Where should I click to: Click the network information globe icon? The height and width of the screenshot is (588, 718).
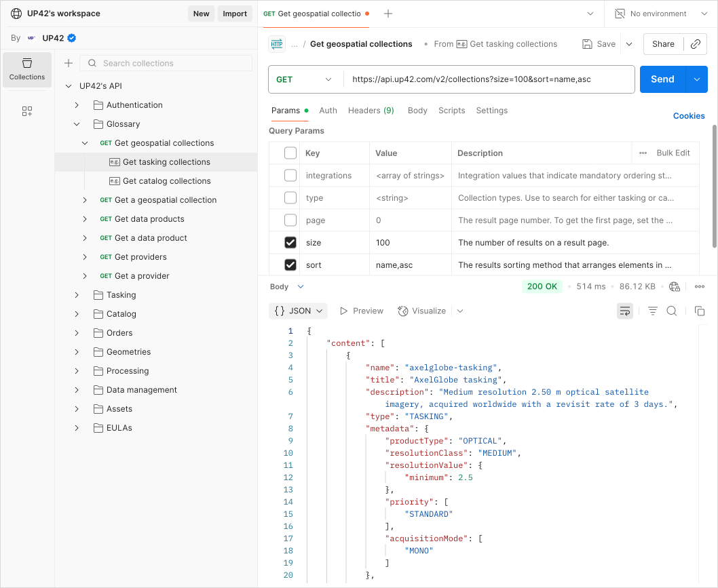674,286
